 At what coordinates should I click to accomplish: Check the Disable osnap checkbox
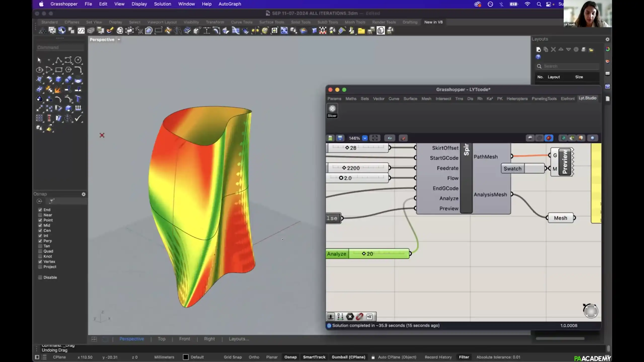coord(40,277)
